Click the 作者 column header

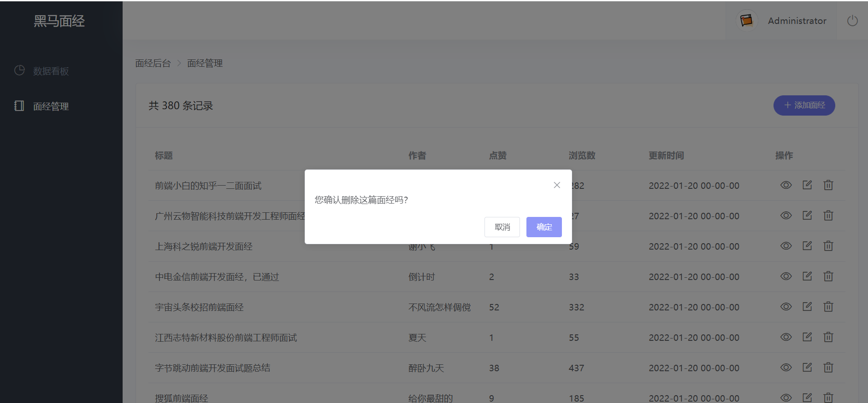click(x=417, y=156)
